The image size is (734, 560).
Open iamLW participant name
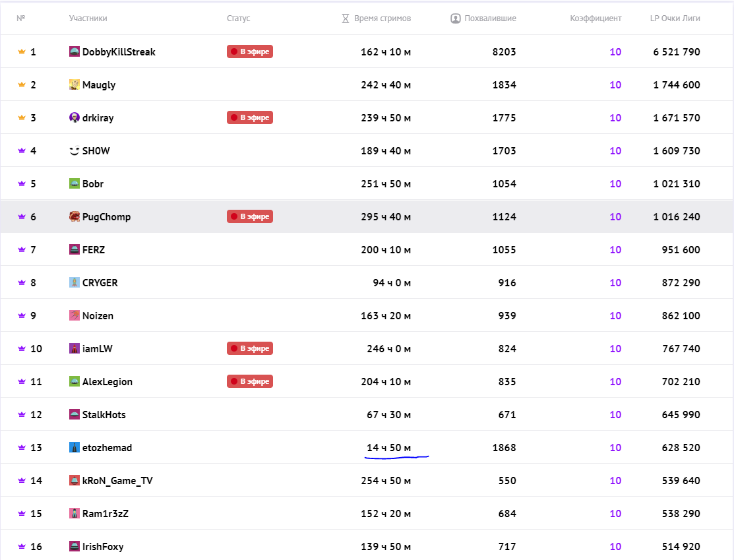[x=98, y=349]
